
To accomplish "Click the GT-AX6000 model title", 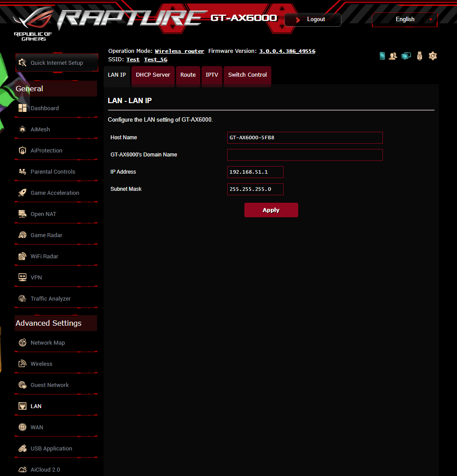I will (x=243, y=18).
